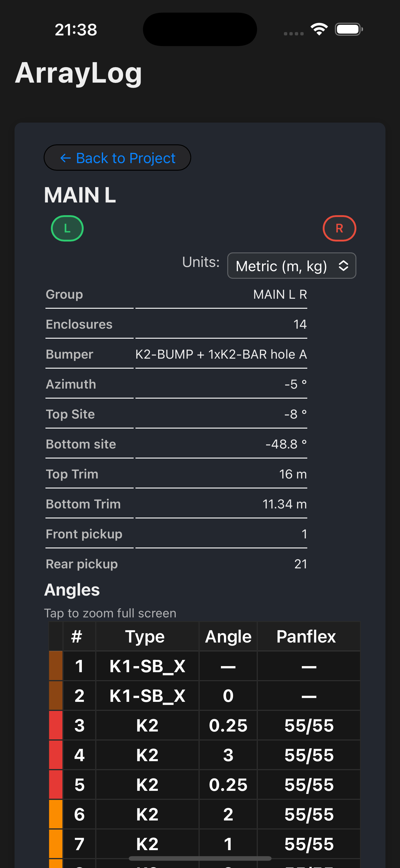Select row 5 with K2 at 0.25
Screen dimensions: 400x868
click(202, 785)
